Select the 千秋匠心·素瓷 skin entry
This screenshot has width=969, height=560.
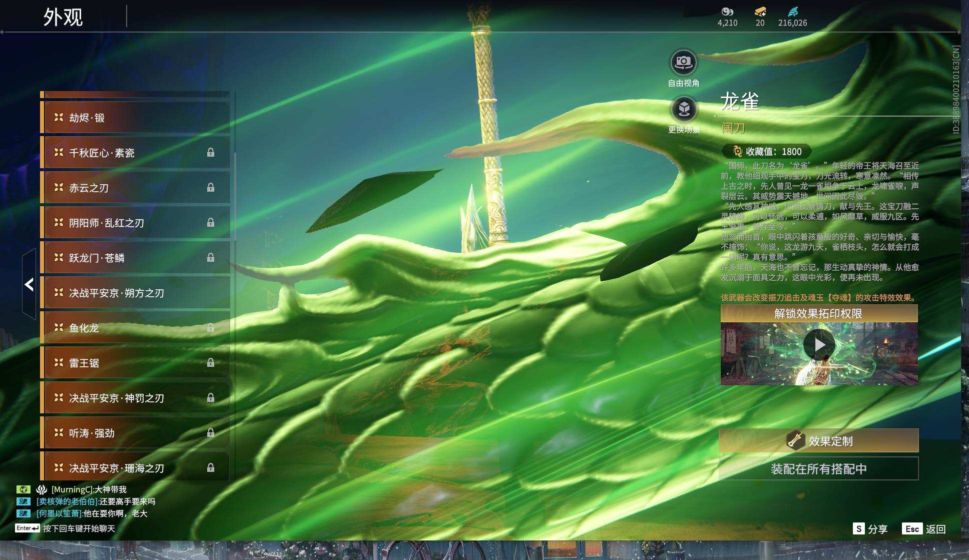(x=135, y=153)
